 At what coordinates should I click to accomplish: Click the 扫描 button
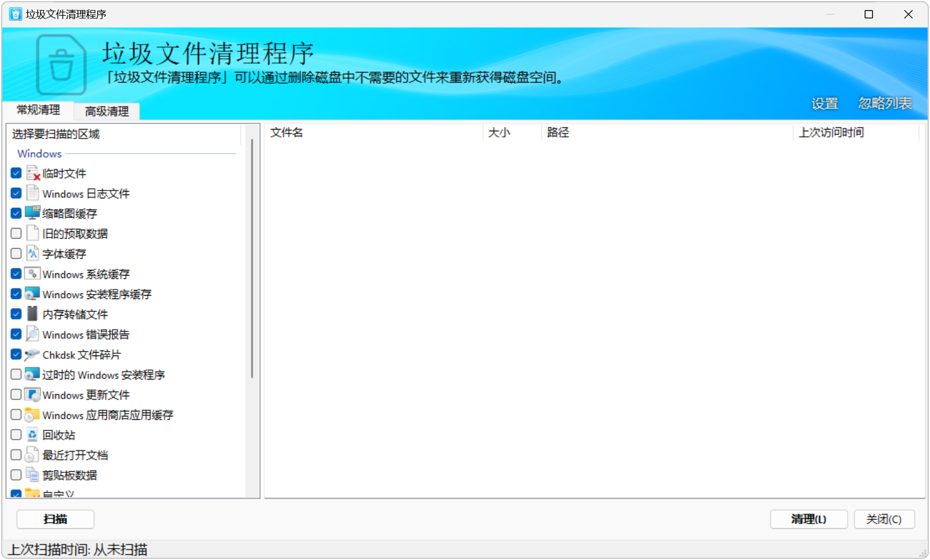click(55, 519)
